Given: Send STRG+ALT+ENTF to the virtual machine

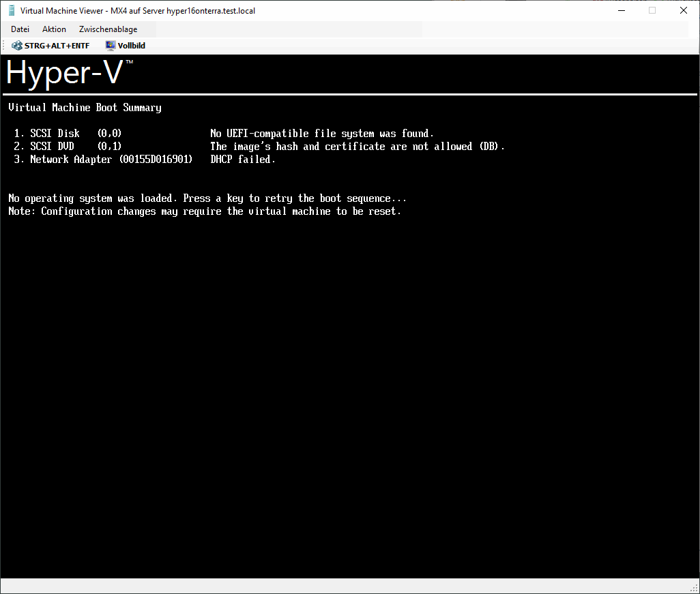Looking at the screenshot, I should (x=50, y=45).
